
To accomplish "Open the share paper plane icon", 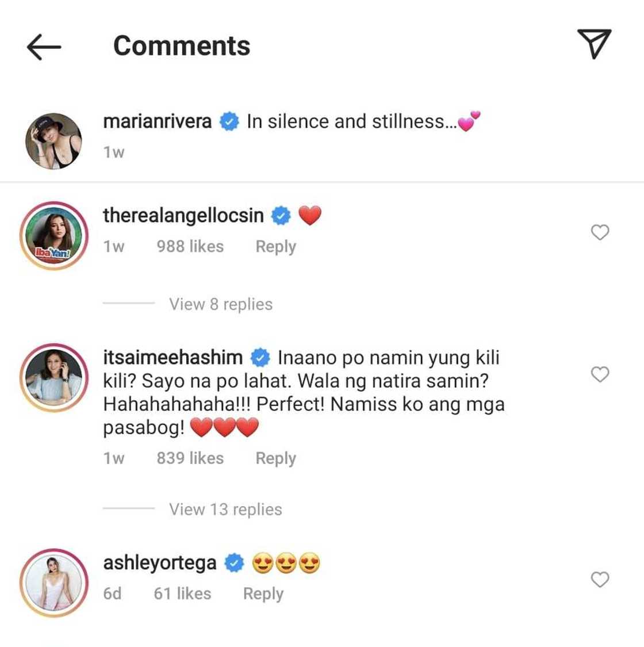I will [593, 44].
